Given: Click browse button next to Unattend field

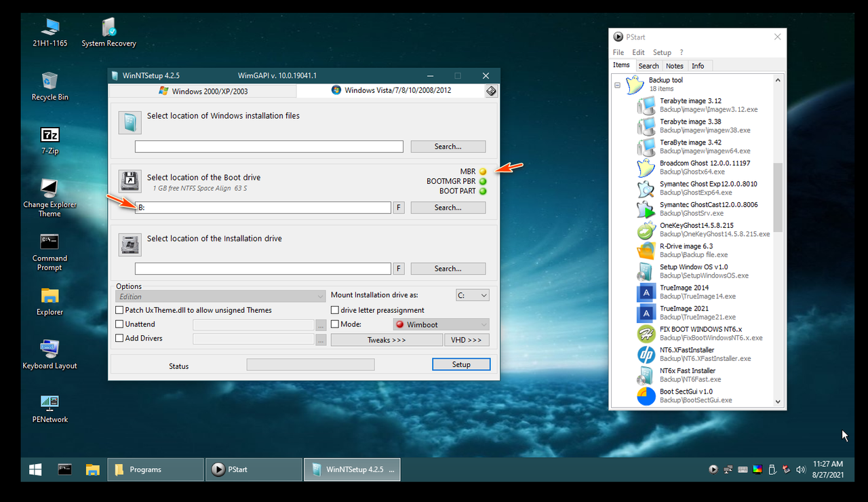Looking at the screenshot, I should tap(321, 325).
